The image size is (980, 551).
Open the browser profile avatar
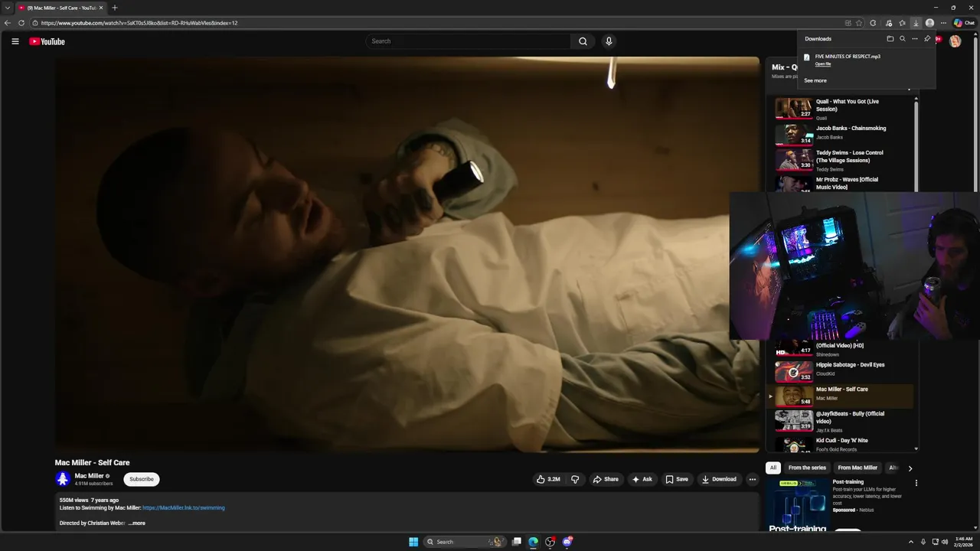click(x=929, y=23)
